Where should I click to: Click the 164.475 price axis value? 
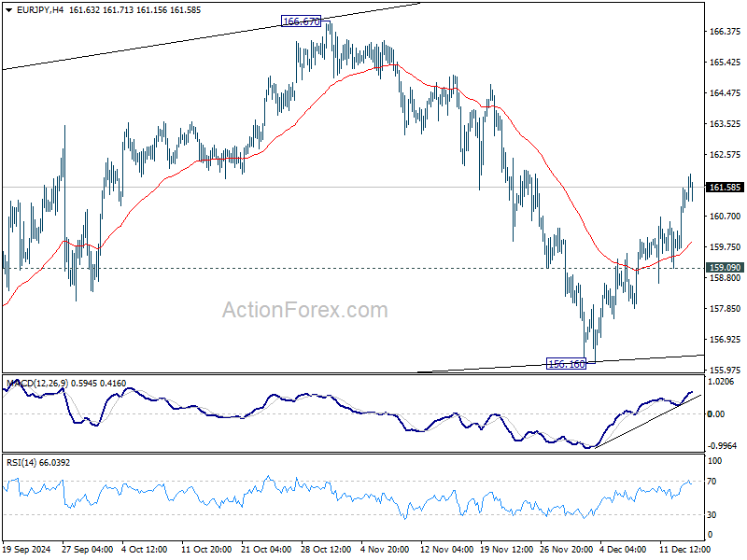[x=726, y=92]
